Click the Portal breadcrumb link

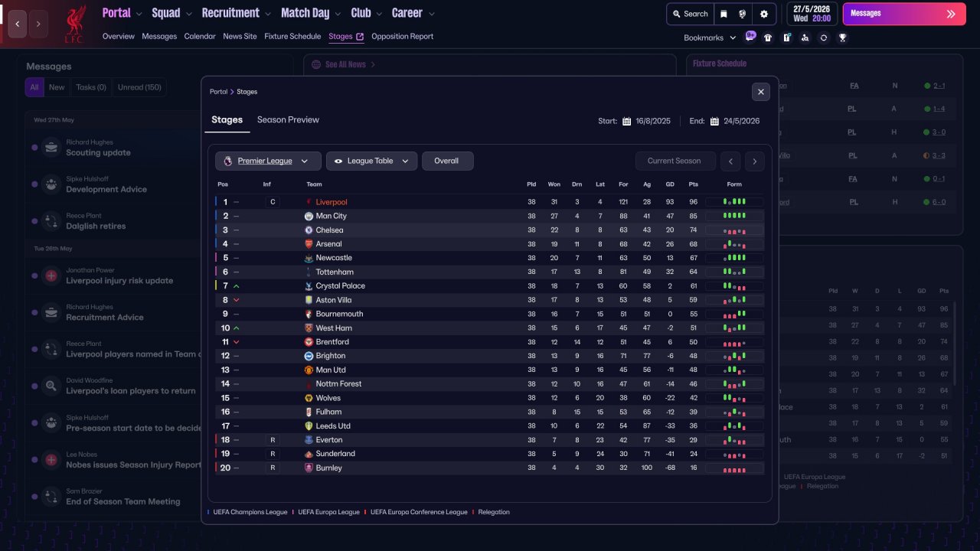[219, 92]
